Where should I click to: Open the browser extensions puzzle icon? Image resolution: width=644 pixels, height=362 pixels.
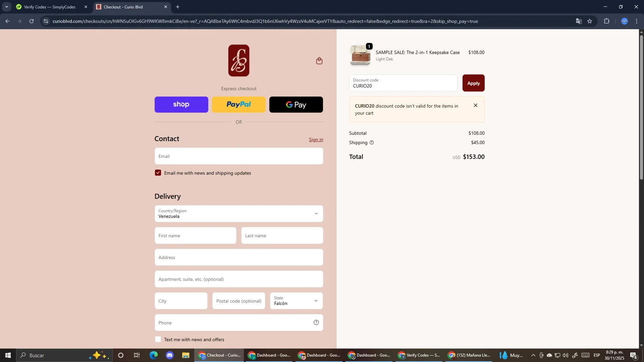(607, 21)
